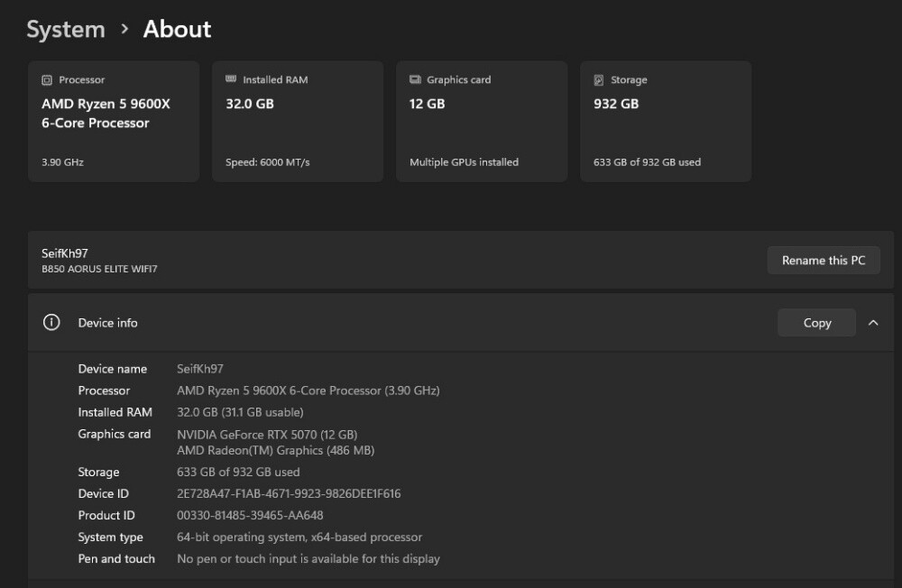Click the Installed RAM memory icon

click(x=231, y=78)
